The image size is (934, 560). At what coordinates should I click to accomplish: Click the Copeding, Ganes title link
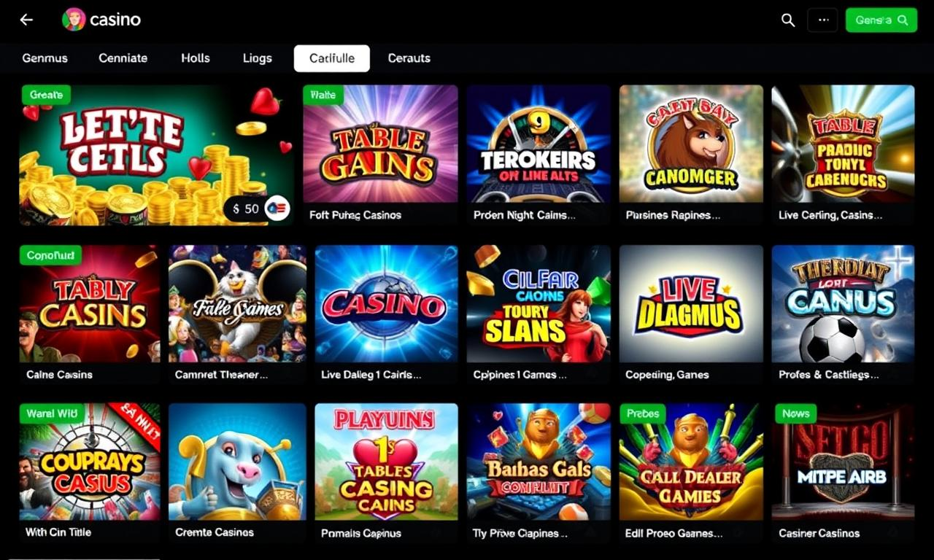tap(667, 375)
